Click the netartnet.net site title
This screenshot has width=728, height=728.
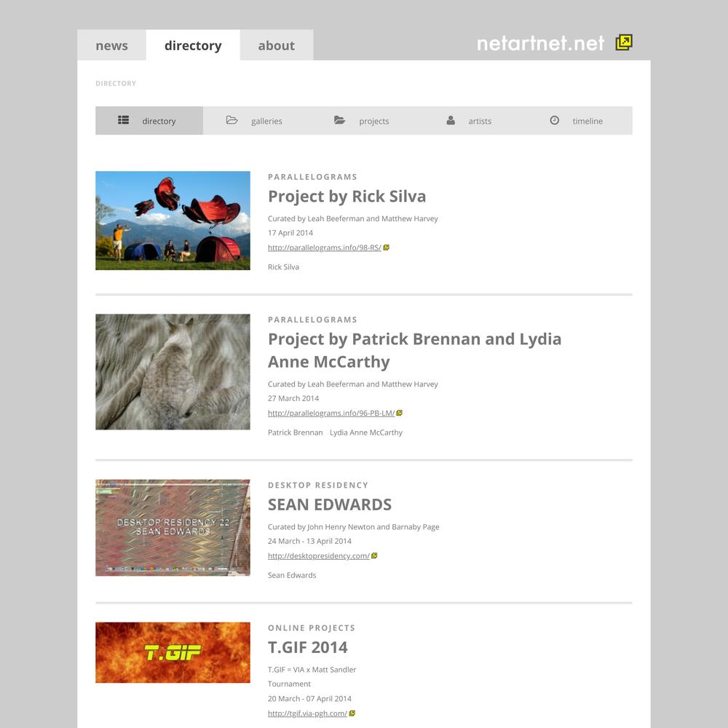click(540, 43)
